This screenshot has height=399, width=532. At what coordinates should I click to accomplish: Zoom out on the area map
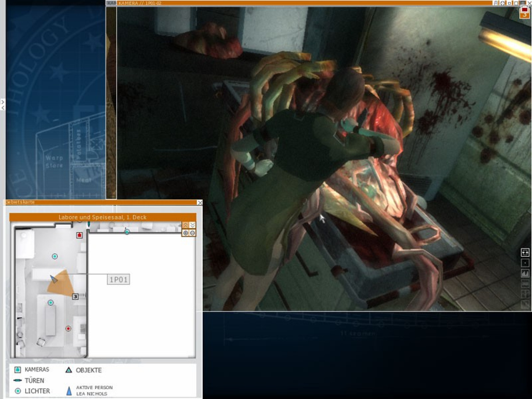[x=192, y=233]
